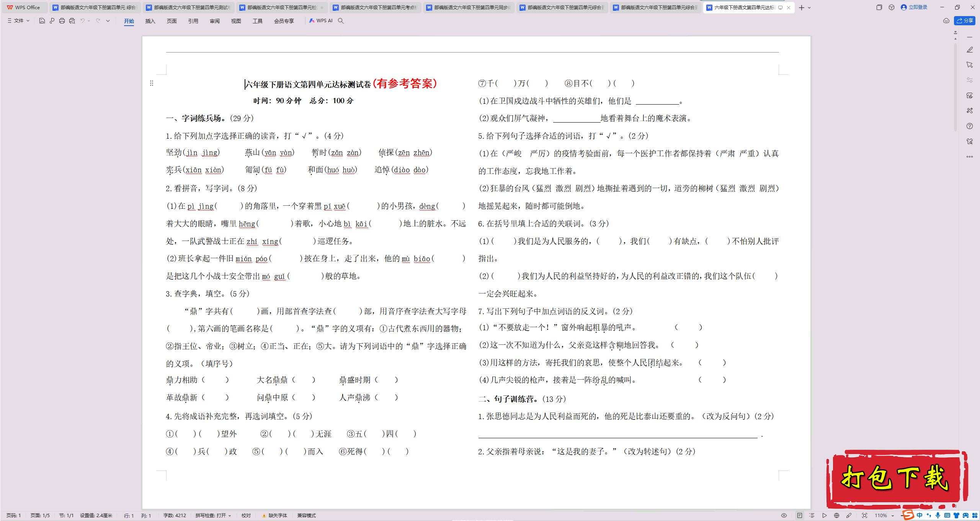Open the 引用 ribbon tab
Screen dimensions: 980x521
point(193,21)
